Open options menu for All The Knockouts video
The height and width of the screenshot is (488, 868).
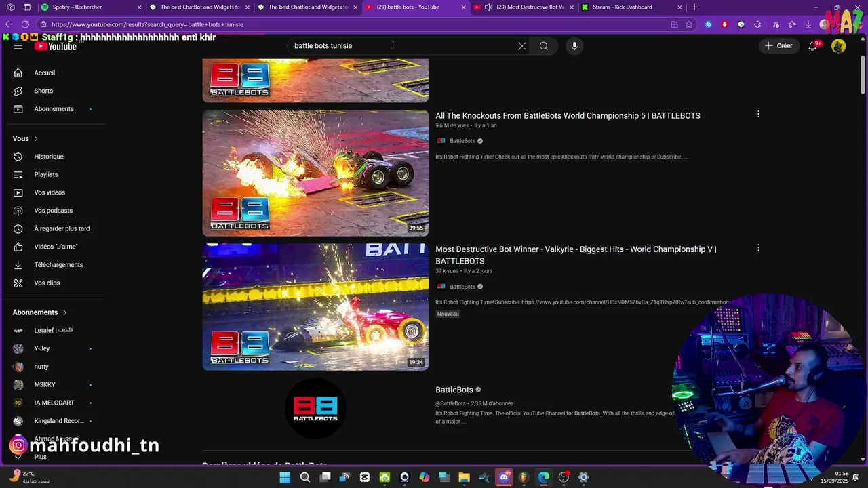coord(758,115)
